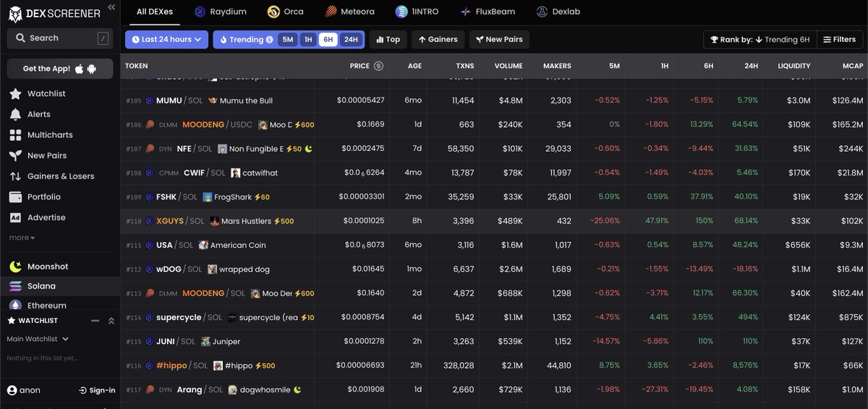The height and width of the screenshot is (409, 868).
Task: Open the NFE / SOL pair row
Action: [x=494, y=149]
